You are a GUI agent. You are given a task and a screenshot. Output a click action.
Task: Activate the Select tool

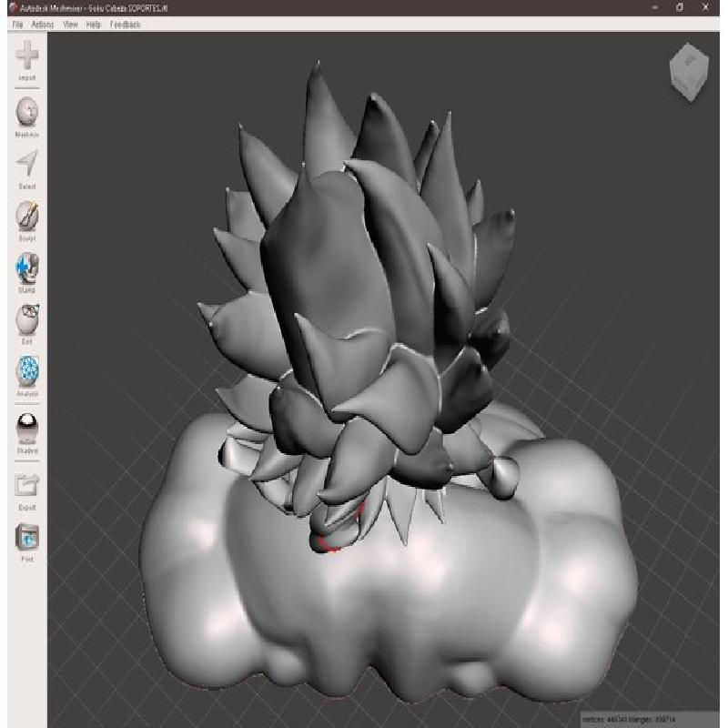[x=27, y=169]
